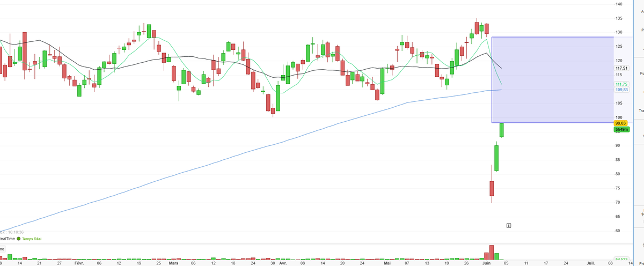The height and width of the screenshot is (266, 644).
Task: Click the green 111,75 moving average label
Action: point(621,85)
